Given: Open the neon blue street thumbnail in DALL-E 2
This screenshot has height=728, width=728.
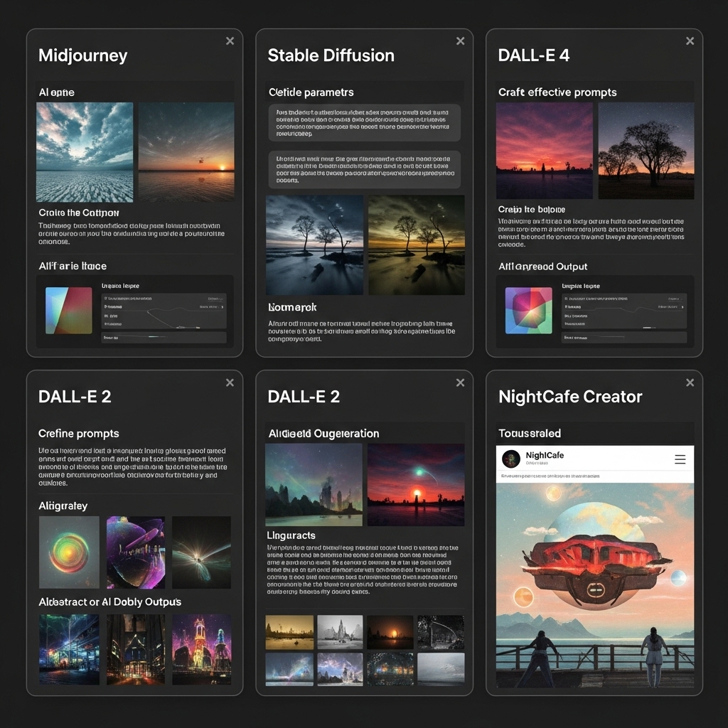Looking at the screenshot, I should pos(69,650).
